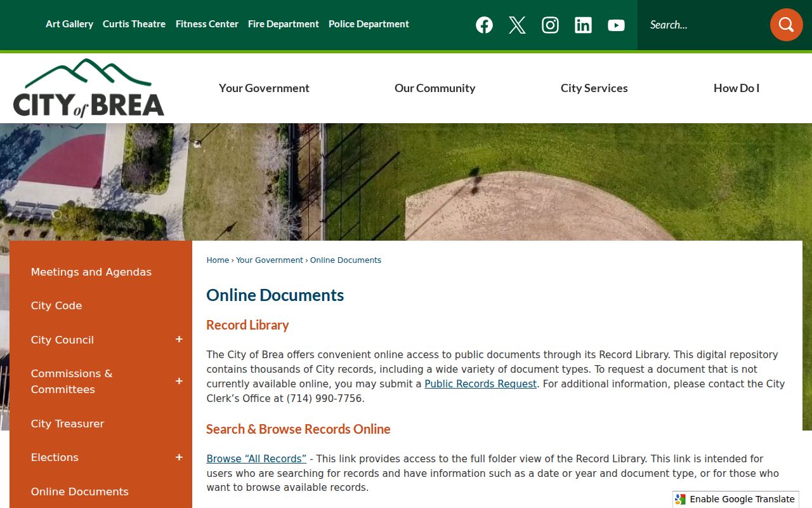Click the Google Translate icon
Image resolution: width=812 pixels, height=508 pixels.
click(x=681, y=499)
